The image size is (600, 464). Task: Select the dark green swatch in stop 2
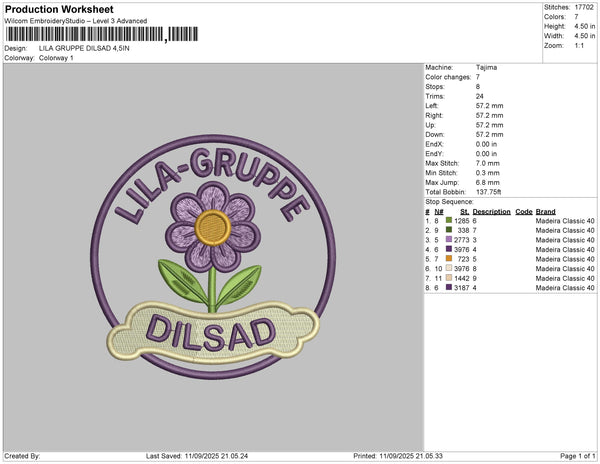(x=449, y=230)
